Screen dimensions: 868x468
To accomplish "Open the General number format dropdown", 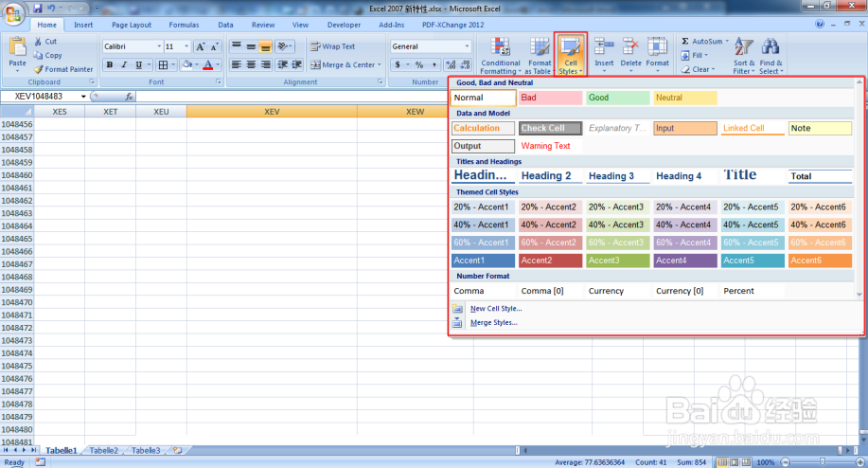I will (467, 46).
